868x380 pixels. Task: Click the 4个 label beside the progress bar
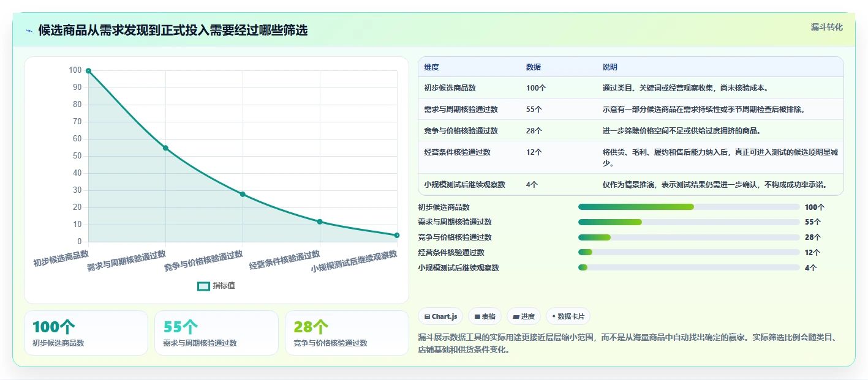point(810,267)
